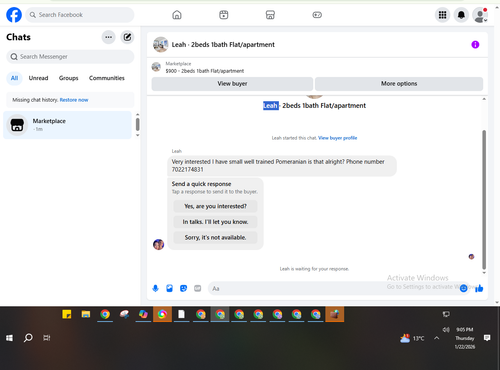Open Sticky Notes from taskbar
The width and height of the screenshot is (500, 370).
pyautogui.click(x=67, y=314)
